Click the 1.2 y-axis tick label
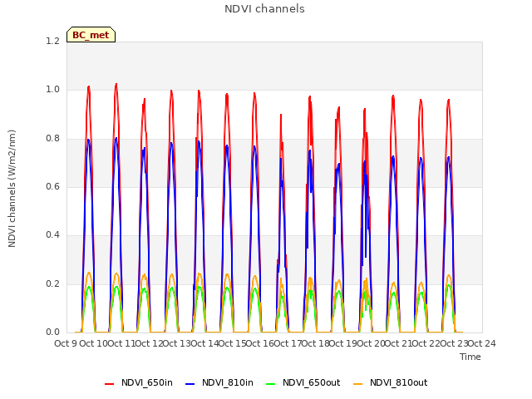Image resolution: width=532 pixels, height=399 pixels. (52, 41)
